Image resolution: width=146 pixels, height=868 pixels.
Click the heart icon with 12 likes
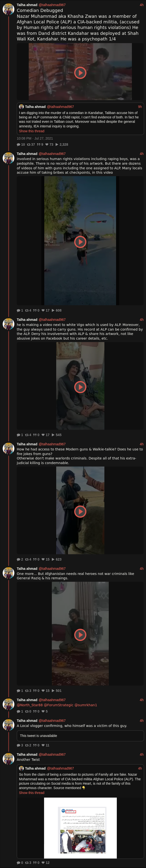coord(43,863)
